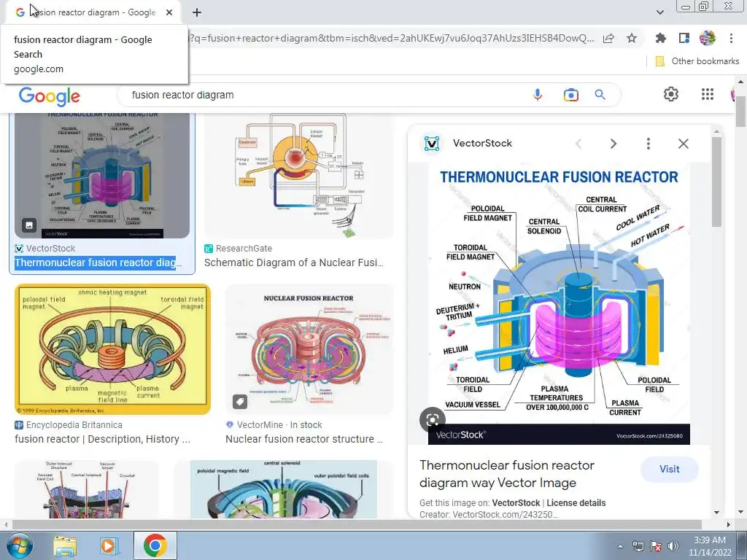Open the Encyclopedia Britannica tokamak thumbnail
Image resolution: width=747 pixels, height=560 pixels.
coord(112,349)
